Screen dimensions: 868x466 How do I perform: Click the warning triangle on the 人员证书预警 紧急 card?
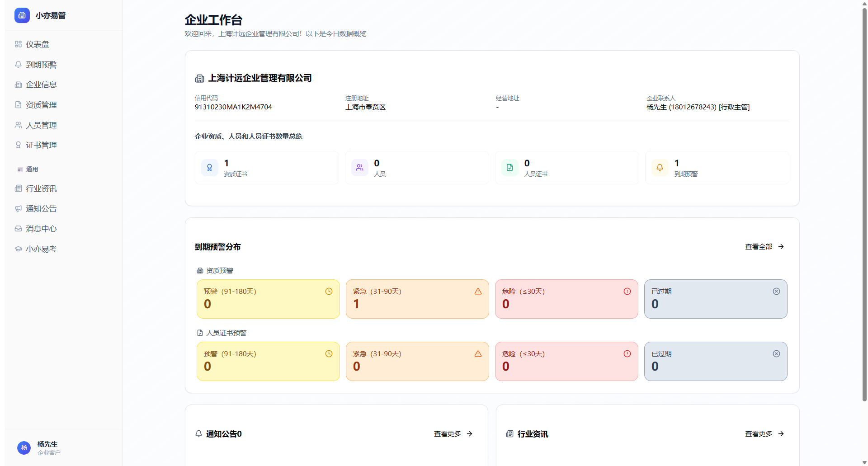(478, 354)
